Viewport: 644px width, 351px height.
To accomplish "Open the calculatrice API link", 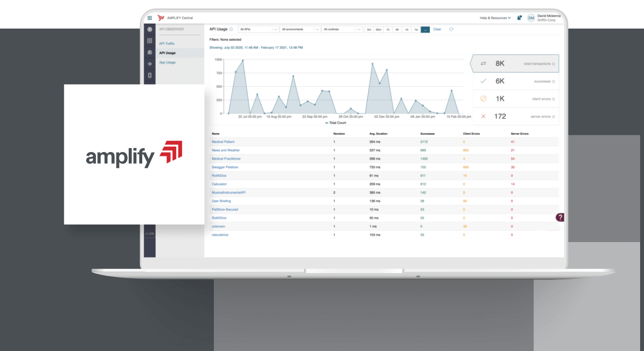I will point(220,235).
